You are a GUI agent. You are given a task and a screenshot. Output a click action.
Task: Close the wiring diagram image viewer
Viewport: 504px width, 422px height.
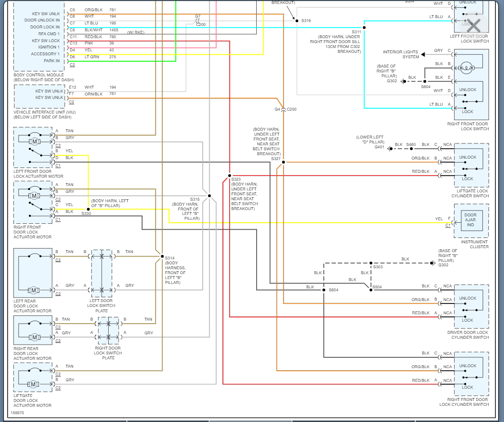473,24
